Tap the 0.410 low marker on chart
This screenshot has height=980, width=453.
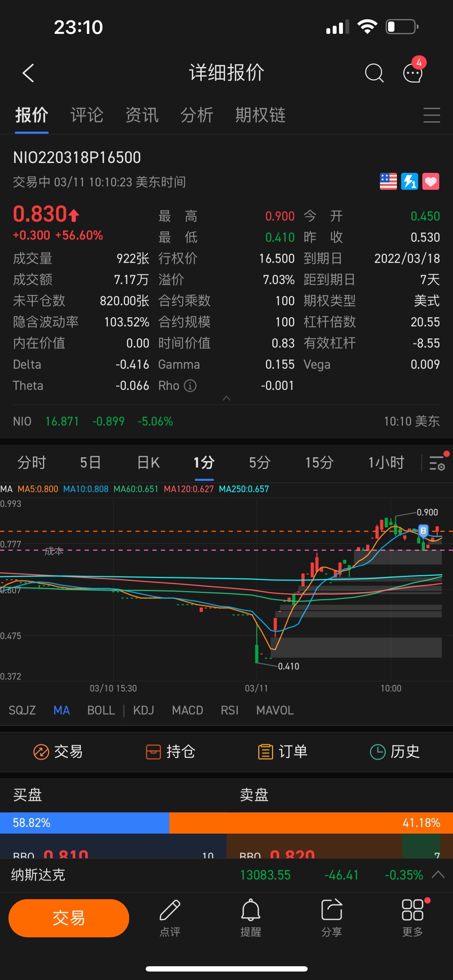coord(288,666)
